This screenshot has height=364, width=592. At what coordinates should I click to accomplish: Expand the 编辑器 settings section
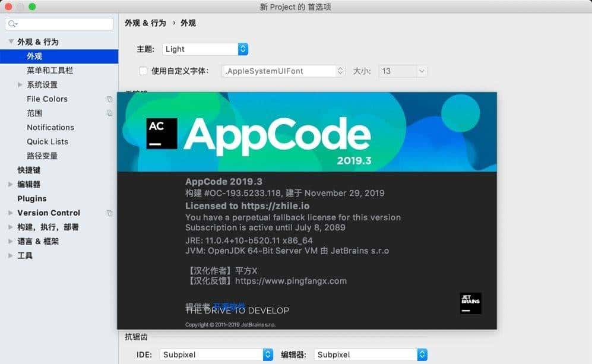(10, 184)
